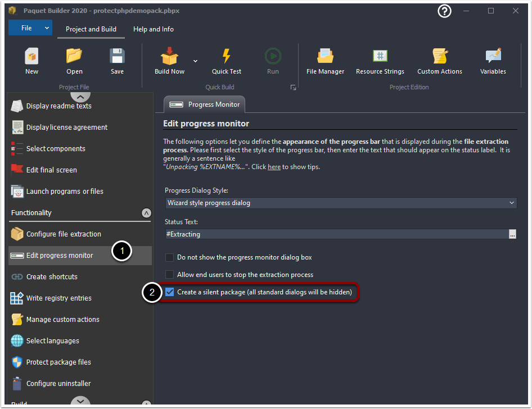Open Manage custom actions page
The height and width of the screenshot is (409, 532).
80,320
